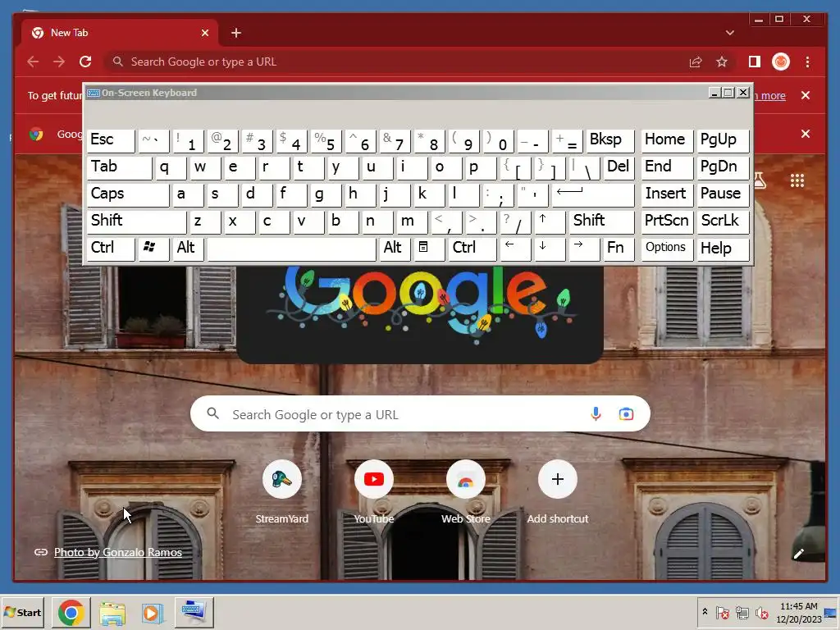The image size is (840, 630).
Task: Tap the down arrow key
Action: (x=550, y=248)
